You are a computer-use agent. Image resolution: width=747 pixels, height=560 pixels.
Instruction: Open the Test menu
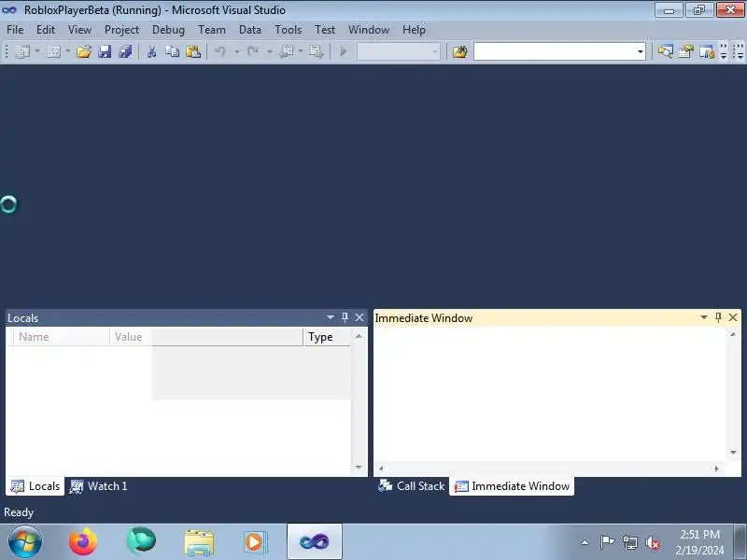click(325, 30)
